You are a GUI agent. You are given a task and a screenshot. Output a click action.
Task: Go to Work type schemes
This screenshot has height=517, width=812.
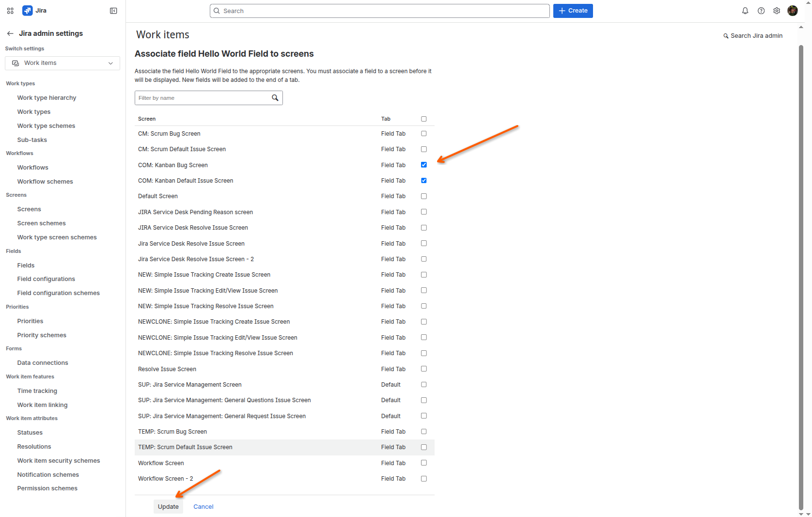tap(46, 126)
